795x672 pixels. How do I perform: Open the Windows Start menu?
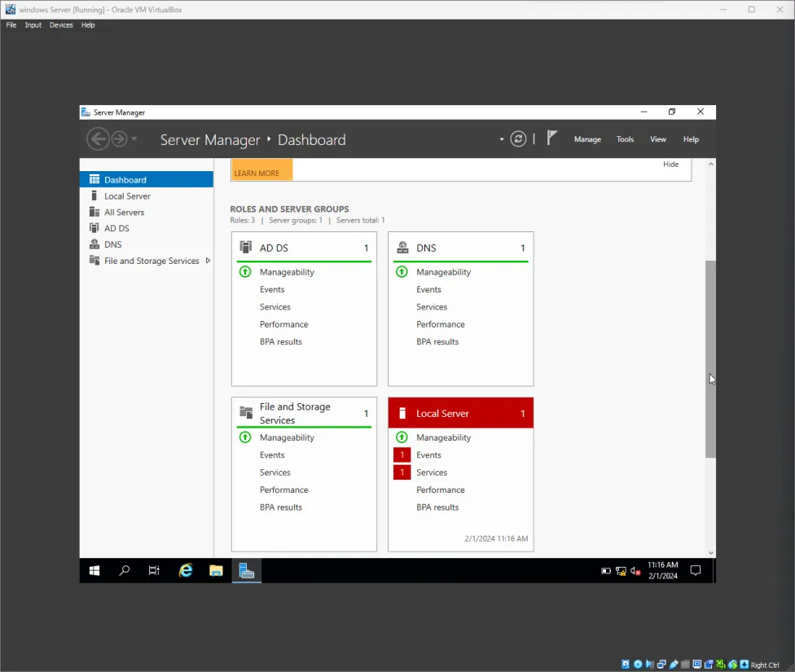click(x=94, y=570)
